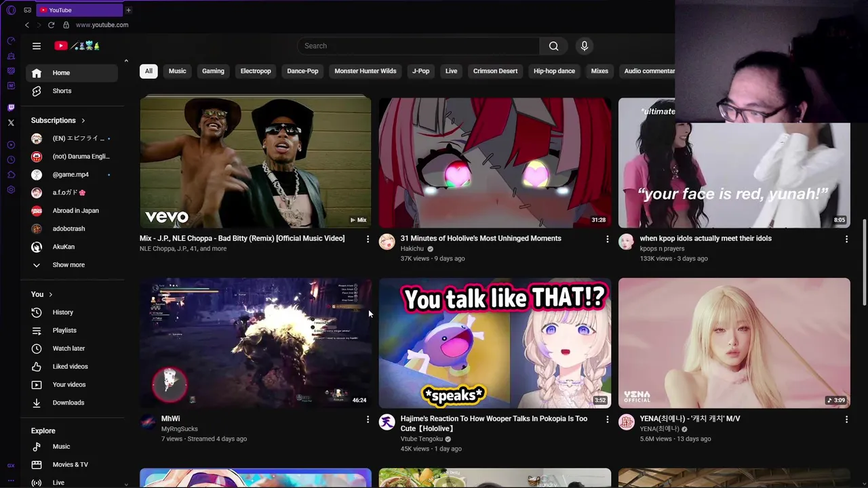This screenshot has width=868, height=488.
Task: Open options for kpop idols video
Action: click(846, 239)
